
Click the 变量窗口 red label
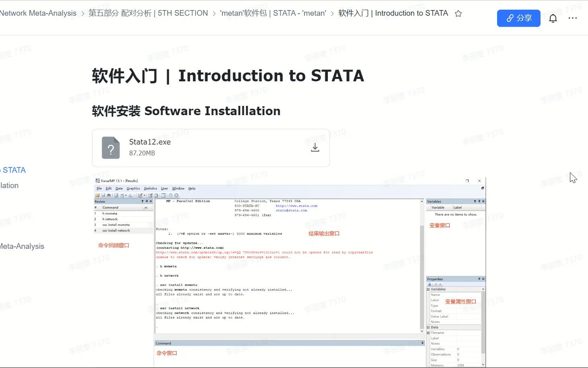pos(440,225)
